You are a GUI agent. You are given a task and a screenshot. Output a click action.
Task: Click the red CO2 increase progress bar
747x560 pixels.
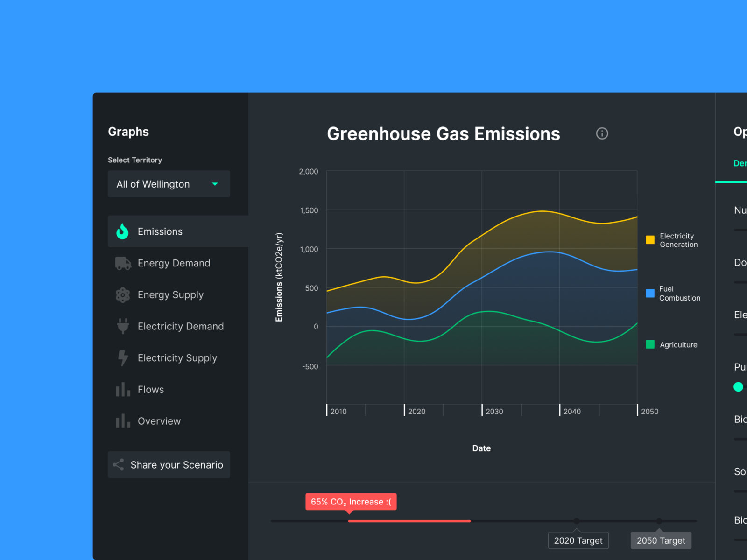tap(409, 521)
